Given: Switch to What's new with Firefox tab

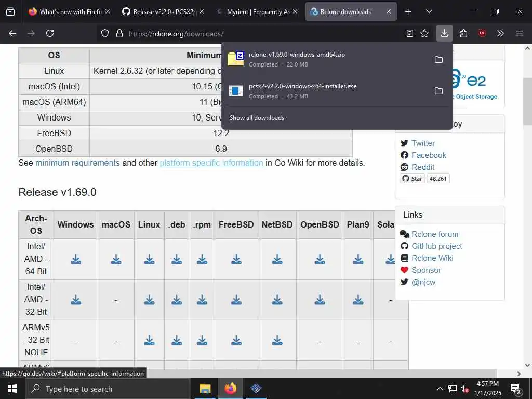Looking at the screenshot, I should (70, 11).
